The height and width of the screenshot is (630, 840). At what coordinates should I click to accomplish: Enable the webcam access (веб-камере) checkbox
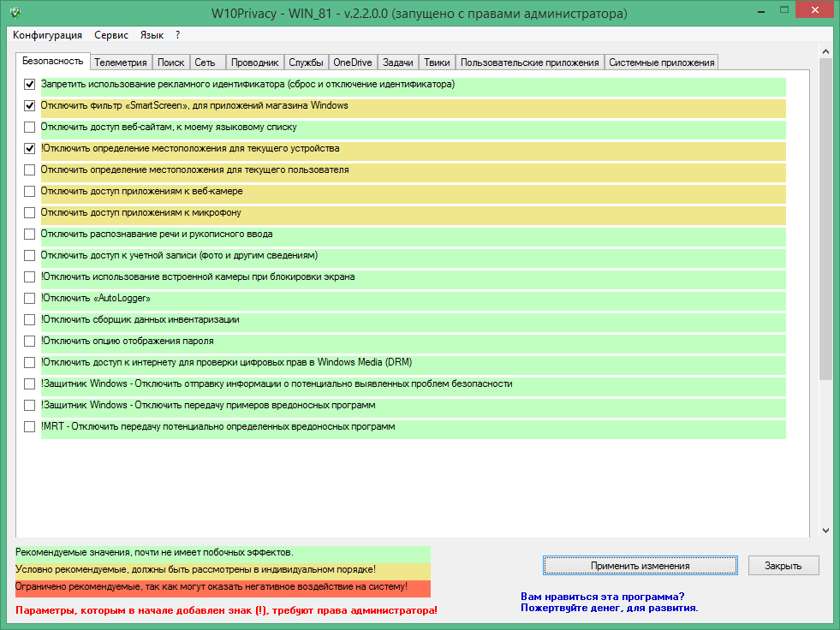point(30,191)
